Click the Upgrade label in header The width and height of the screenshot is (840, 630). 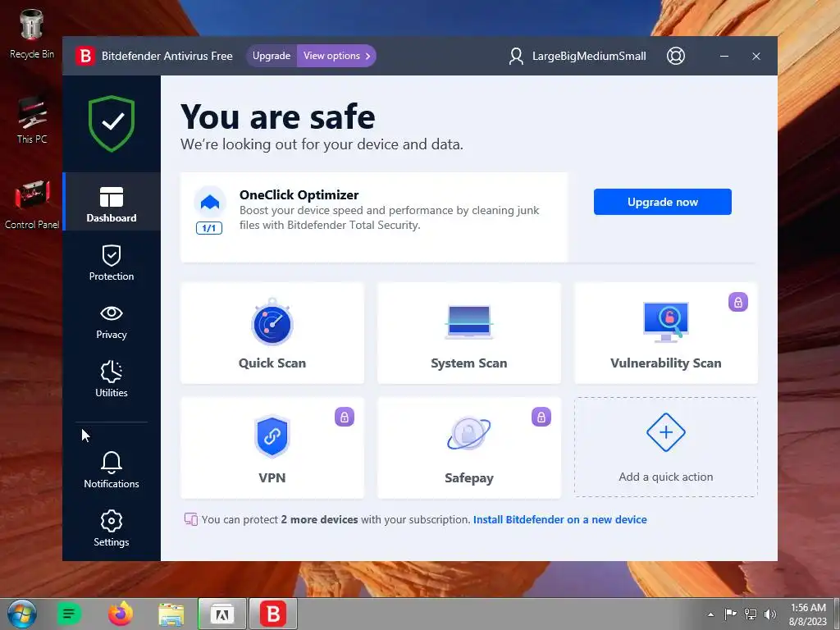272,56
